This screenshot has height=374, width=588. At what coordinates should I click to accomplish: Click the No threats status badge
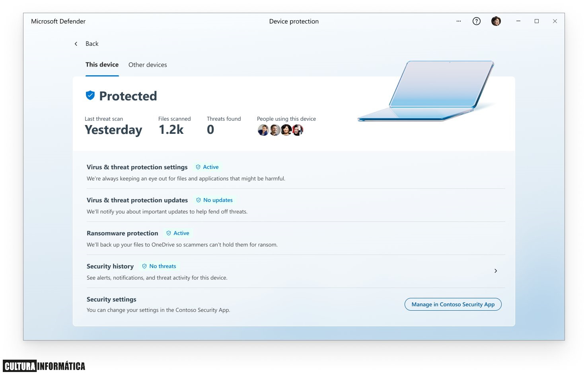159,266
